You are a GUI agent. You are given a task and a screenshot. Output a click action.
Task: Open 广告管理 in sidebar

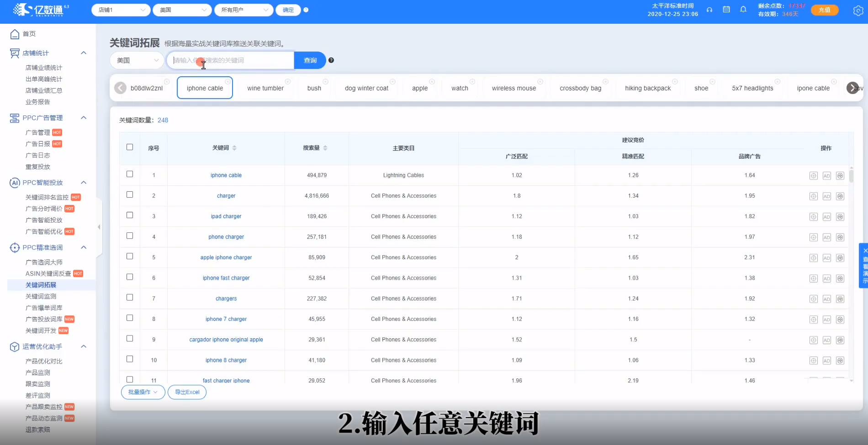[37, 132]
